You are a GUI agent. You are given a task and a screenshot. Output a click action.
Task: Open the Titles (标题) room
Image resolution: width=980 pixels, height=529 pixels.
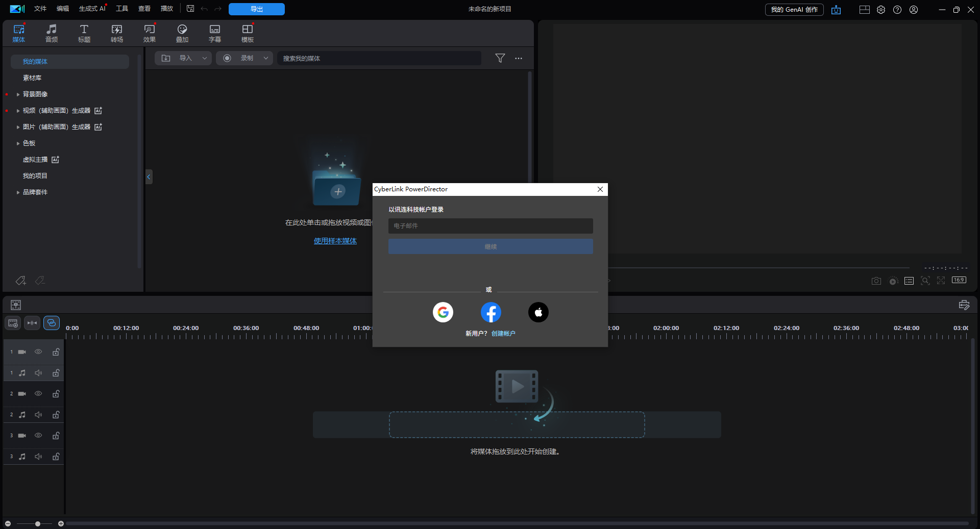point(84,33)
